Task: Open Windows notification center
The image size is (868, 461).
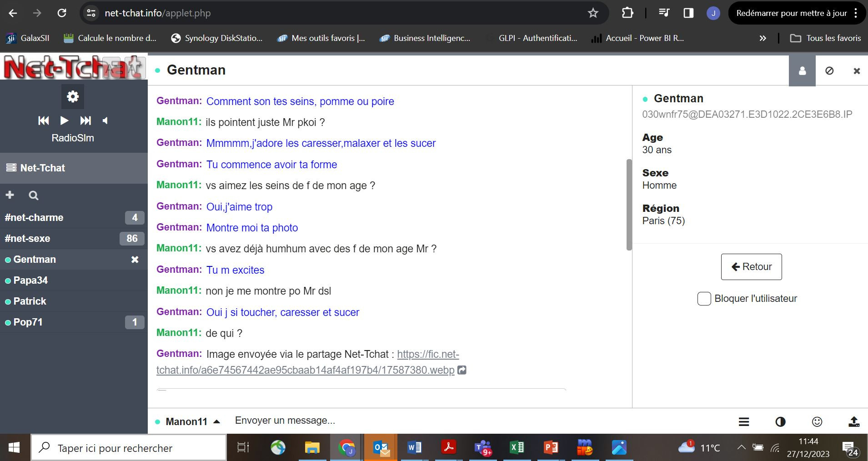Action: (x=850, y=448)
